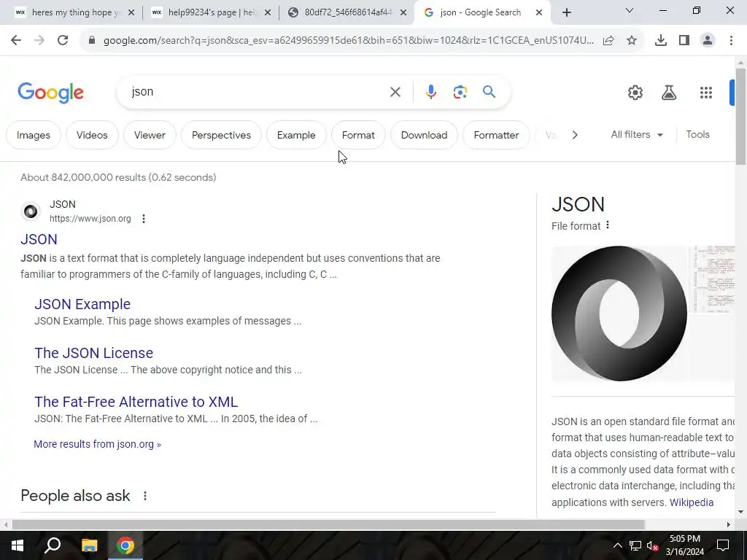Screen dimensions: 747x560
Task: Select the Videos filter chip
Action: (x=92, y=135)
